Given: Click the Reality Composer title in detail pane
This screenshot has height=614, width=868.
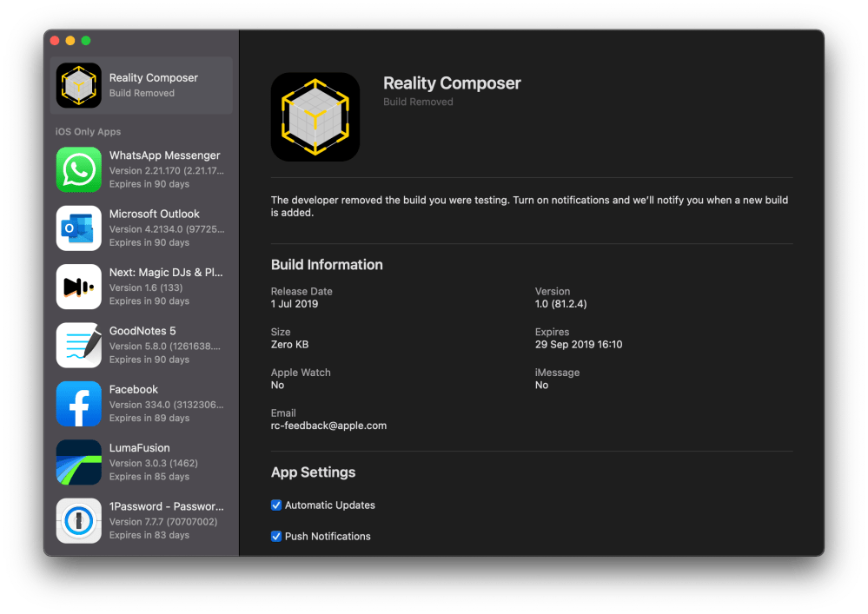Looking at the screenshot, I should tap(452, 83).
